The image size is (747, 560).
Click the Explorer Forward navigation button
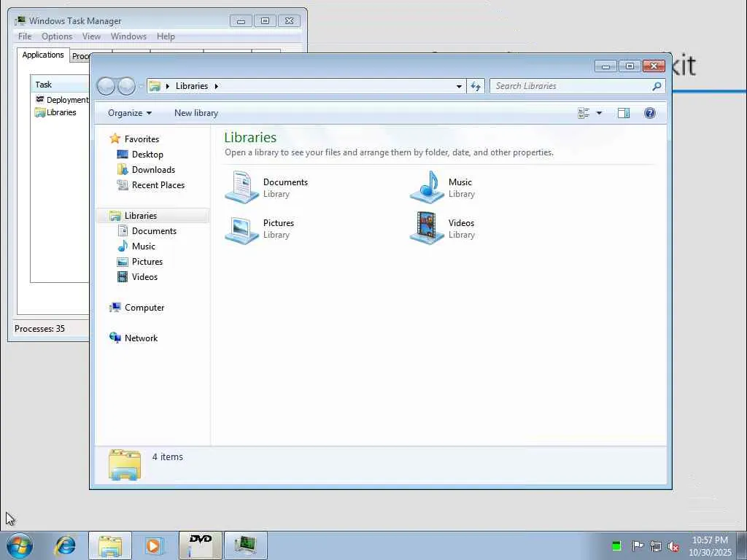coord(127,86)
